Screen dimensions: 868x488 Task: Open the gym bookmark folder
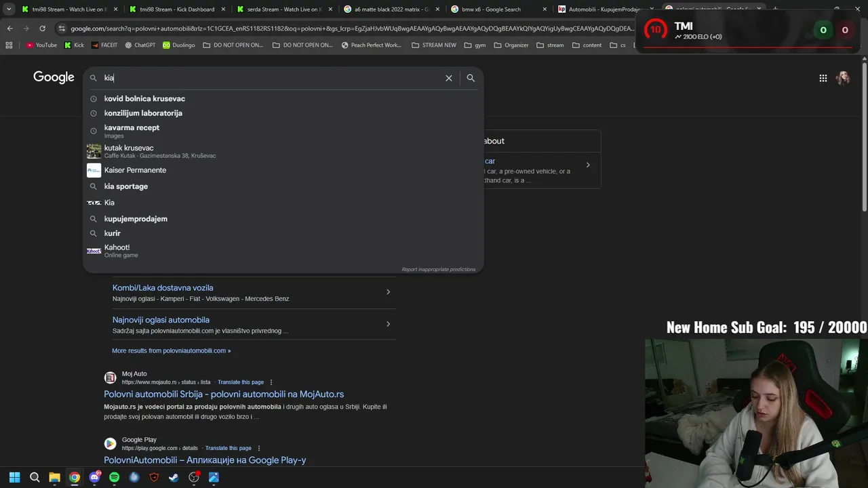(x=475, y=45)
